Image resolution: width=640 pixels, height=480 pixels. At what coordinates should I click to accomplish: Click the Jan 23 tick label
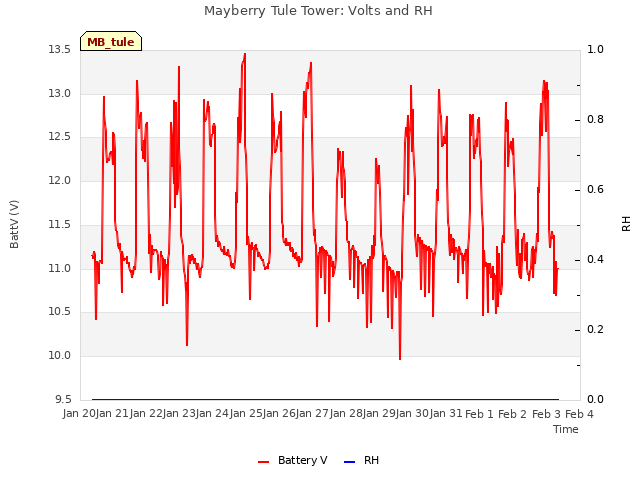[x=179, y=414]
